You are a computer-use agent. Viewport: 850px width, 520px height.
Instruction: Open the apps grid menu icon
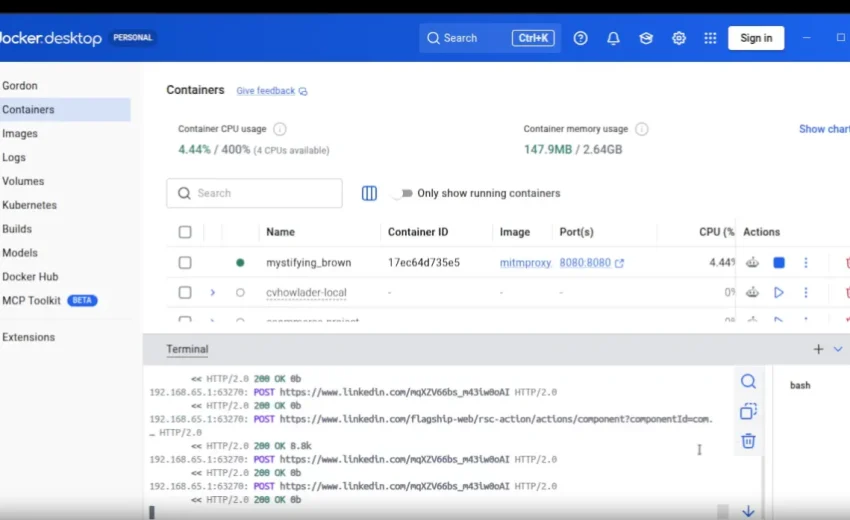[x=710, y=38]
